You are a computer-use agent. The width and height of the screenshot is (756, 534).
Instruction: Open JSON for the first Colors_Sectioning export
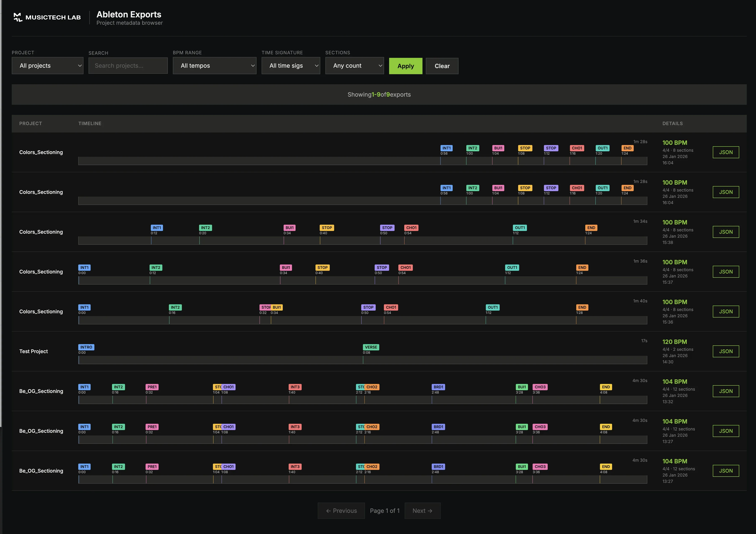tap(726, 152)
